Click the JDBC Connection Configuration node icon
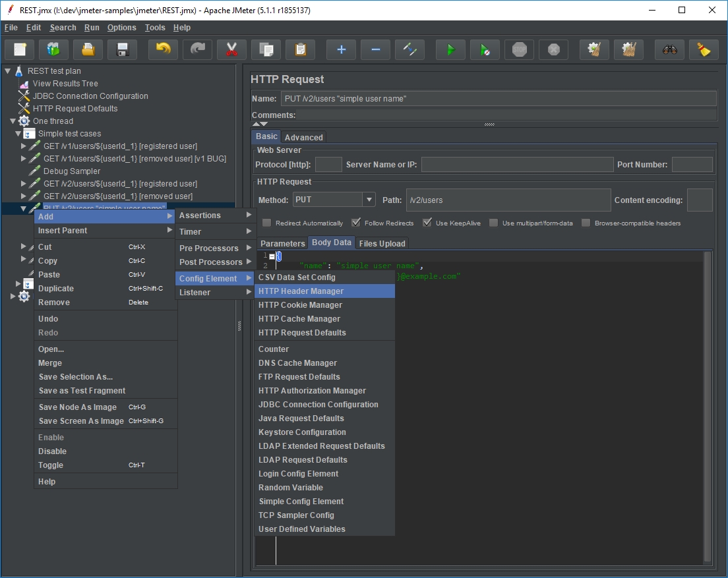 pos(24,96)
